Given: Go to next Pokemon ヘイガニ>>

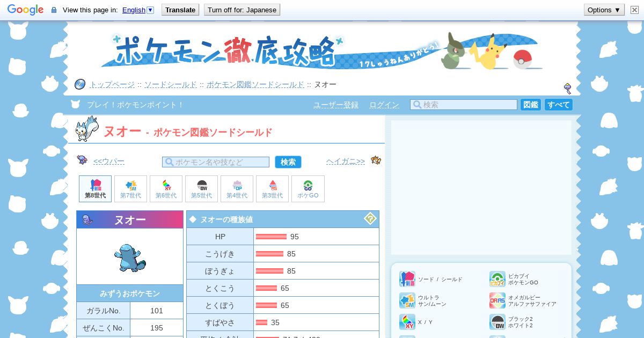Looking at the screenshot, I should (x=346, y=161).
